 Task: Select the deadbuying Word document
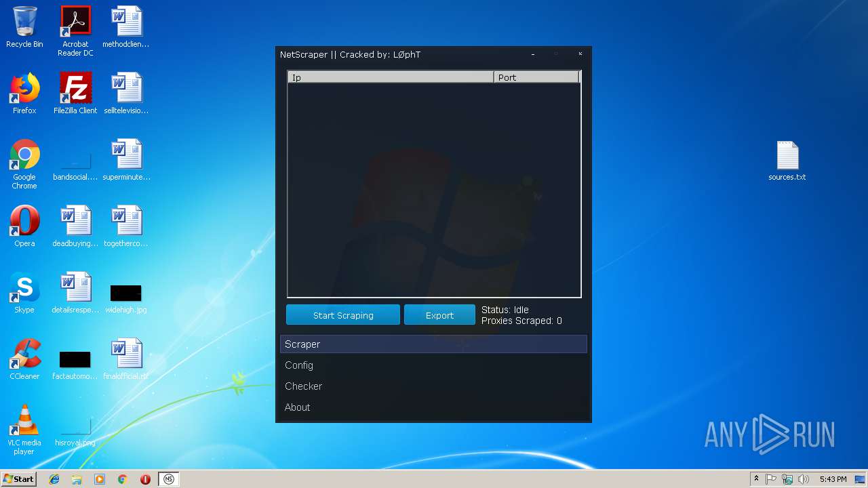click(x=75, y=226)
